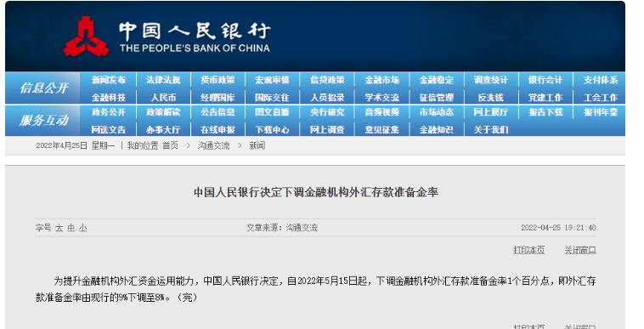Select 在线申报 from the menu
644x329 pixels.
click(x=217, y=130)
